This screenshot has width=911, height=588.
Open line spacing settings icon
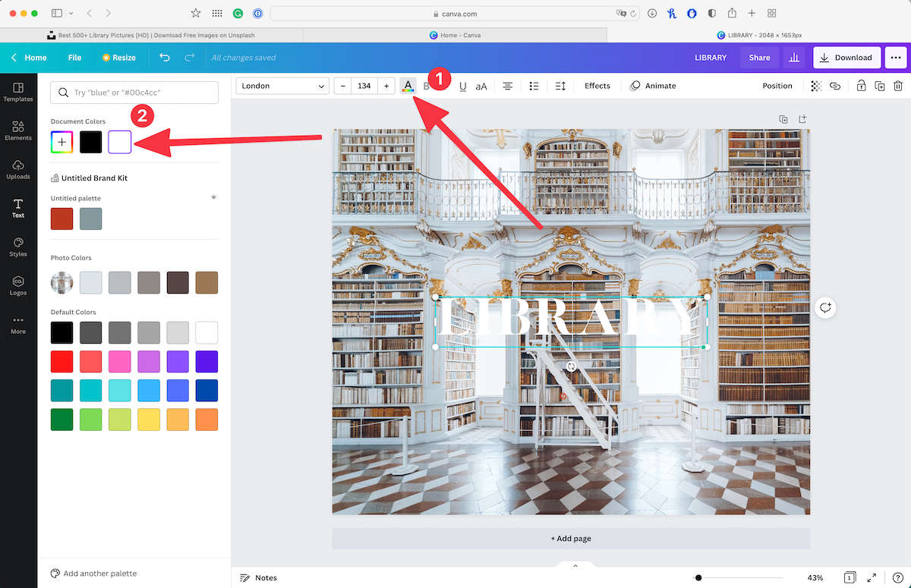click(x=560, y=86)
